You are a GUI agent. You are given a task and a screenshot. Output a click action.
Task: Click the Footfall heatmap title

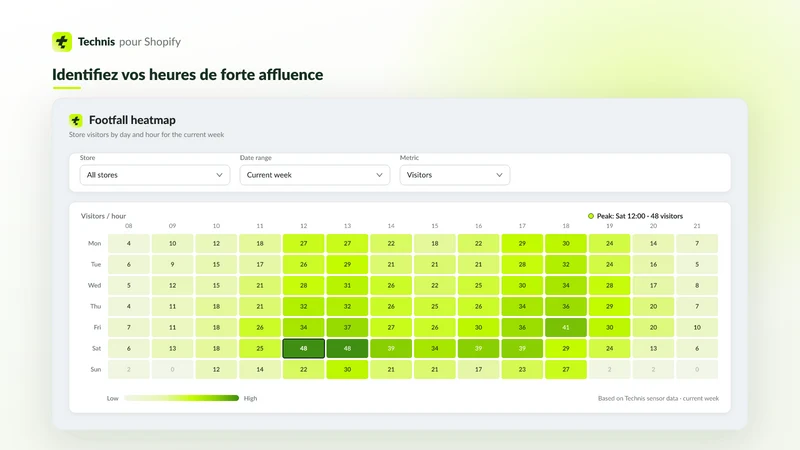pyautogui.click(x=132, y=120)
